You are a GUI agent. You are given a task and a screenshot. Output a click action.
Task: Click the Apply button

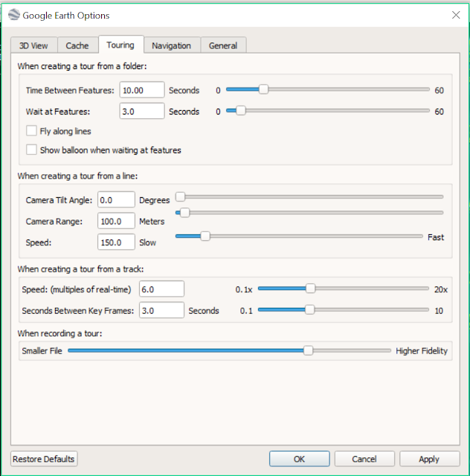(429, 459)
